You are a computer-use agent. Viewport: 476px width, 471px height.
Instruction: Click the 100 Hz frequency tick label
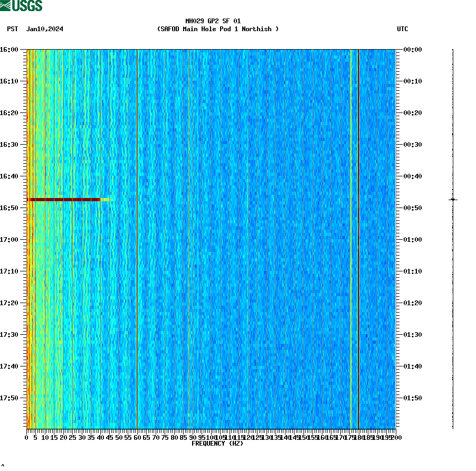tap(211, 438)
